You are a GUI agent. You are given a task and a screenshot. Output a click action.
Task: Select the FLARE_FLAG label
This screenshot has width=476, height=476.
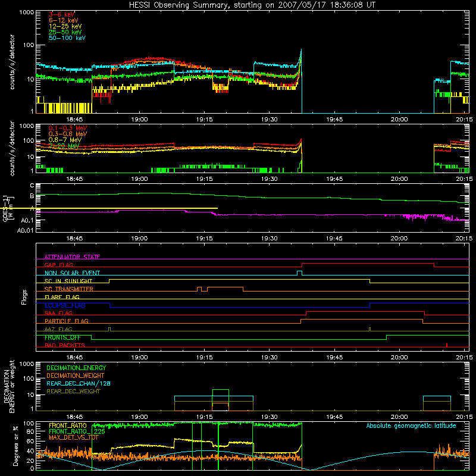click(62, 297)
